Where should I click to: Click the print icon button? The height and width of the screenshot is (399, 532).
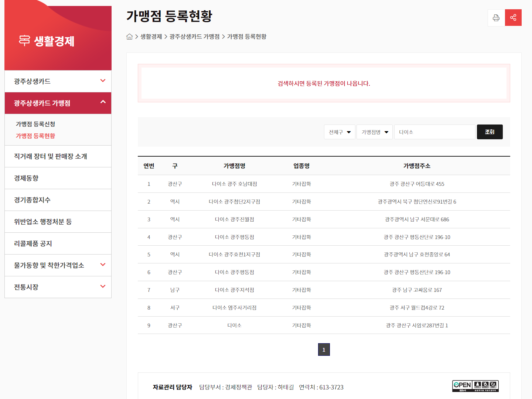pos(496,18)
